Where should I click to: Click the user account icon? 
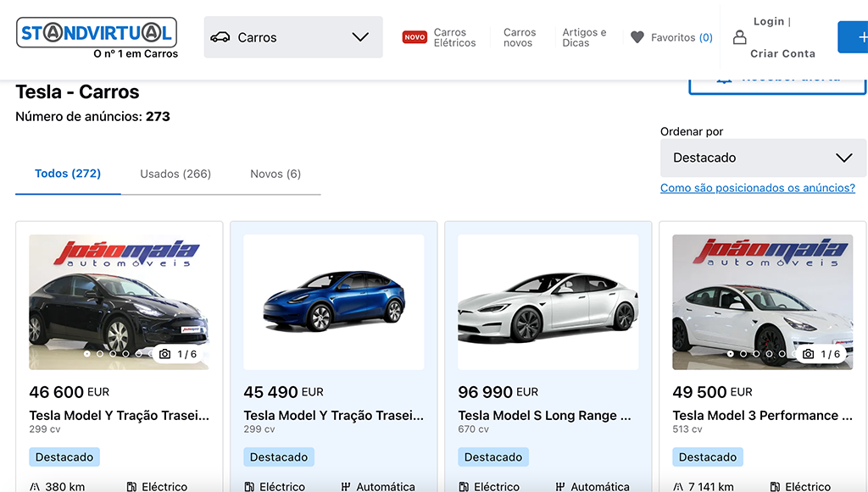click(x=739, y=37)
